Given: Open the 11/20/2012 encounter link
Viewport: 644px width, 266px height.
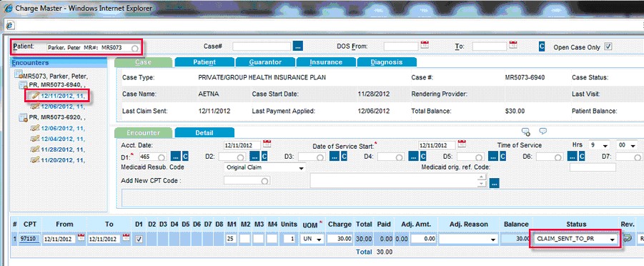Looking at the screenshot, I should click(x=62, y=160).
